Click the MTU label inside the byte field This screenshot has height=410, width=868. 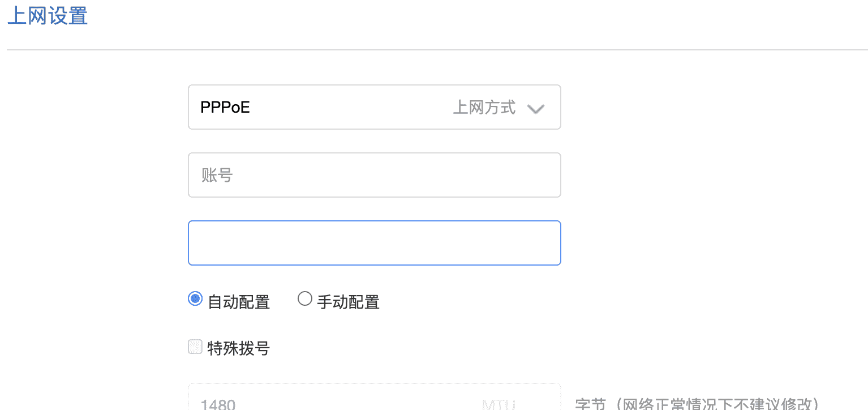[x=499, y=404]
